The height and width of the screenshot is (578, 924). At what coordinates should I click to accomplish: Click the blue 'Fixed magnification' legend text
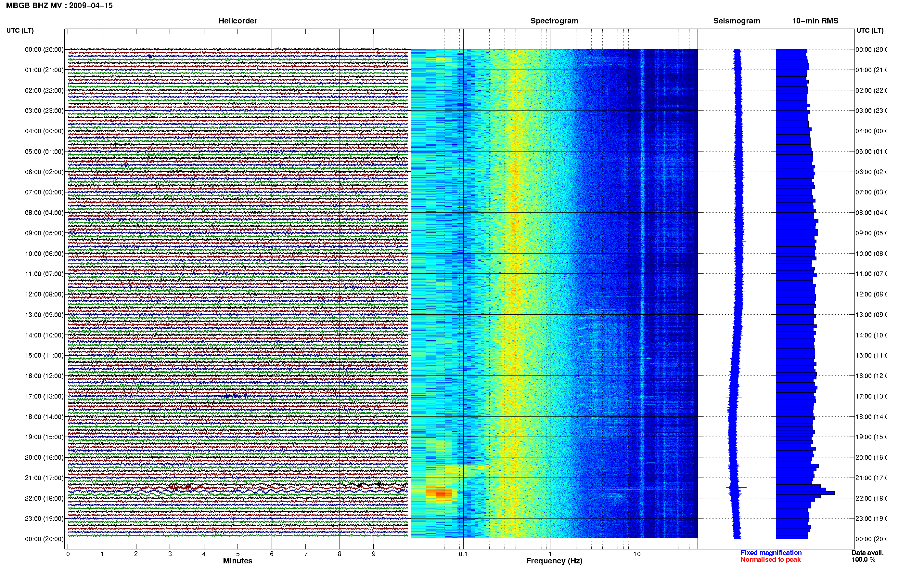pos(771,553)
